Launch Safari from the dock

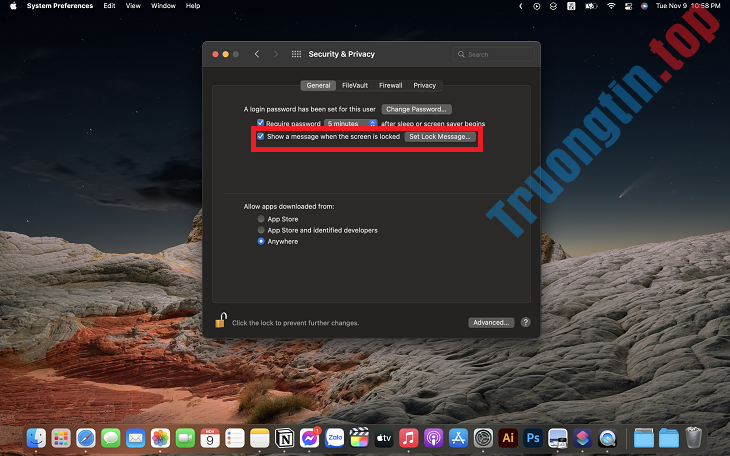pos(86,438)
